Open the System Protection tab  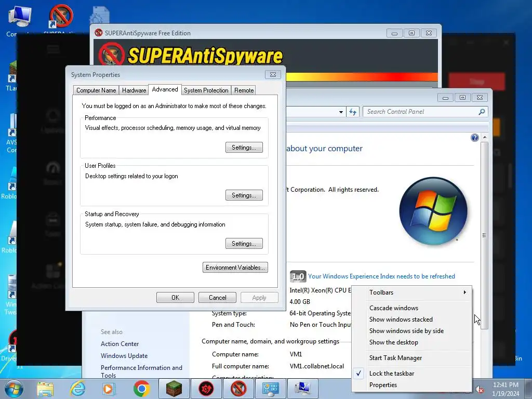click(206, 90)
